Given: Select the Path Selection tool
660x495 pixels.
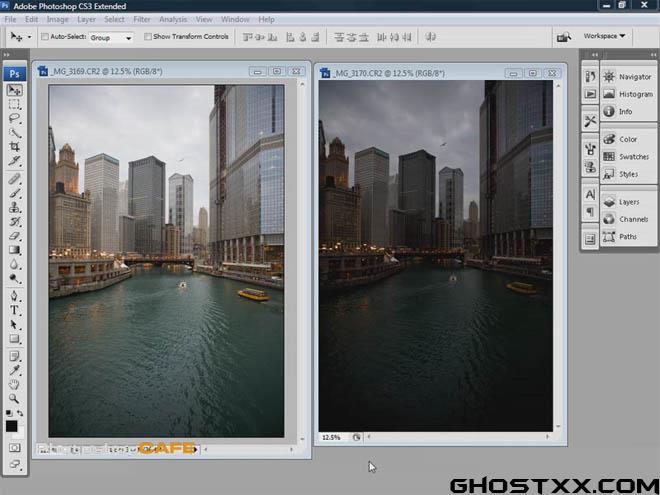Looking at the screenshot, I should (14, 325).
